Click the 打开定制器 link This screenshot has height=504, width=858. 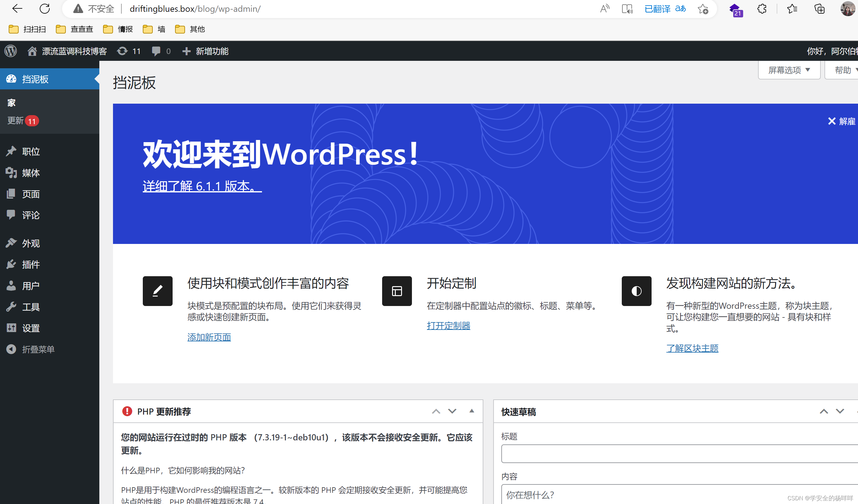click(x=449, y=326)
